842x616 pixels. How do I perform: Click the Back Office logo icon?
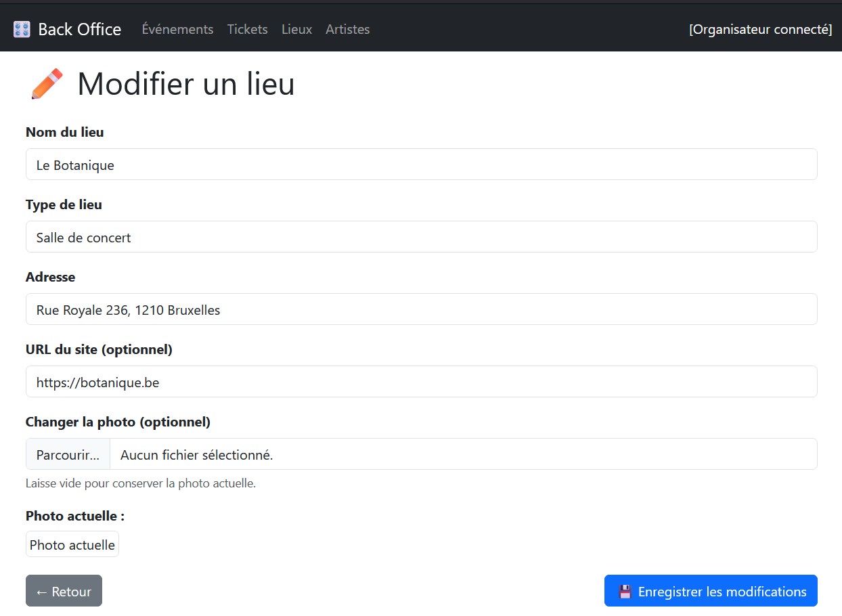pos(22,29)
